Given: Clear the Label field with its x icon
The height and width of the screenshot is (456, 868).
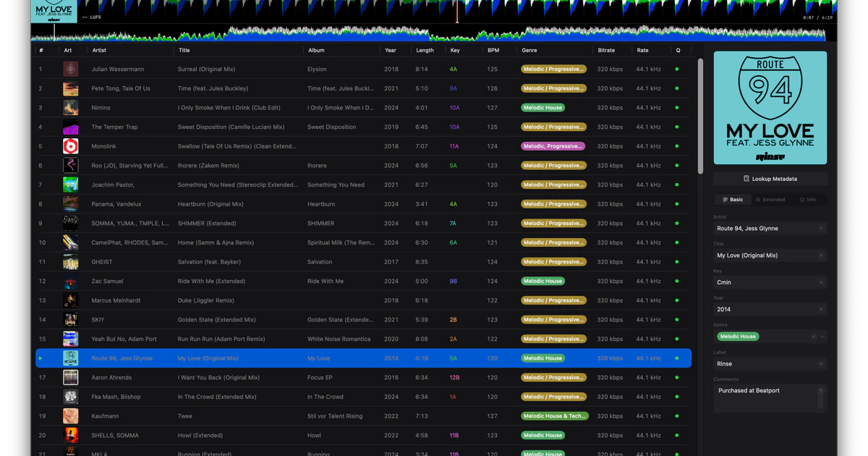Looking at the screenshot, I should 821,363.
